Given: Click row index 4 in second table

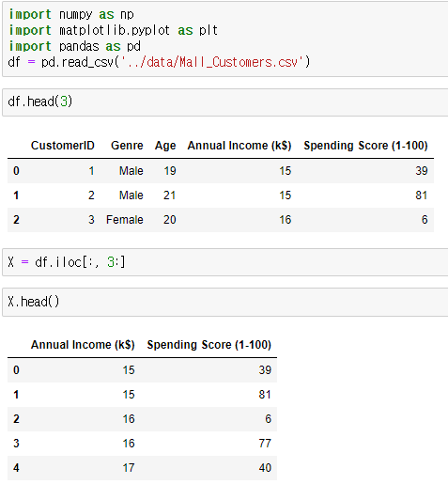Looking at the screenshot, I should pos(16,468).
